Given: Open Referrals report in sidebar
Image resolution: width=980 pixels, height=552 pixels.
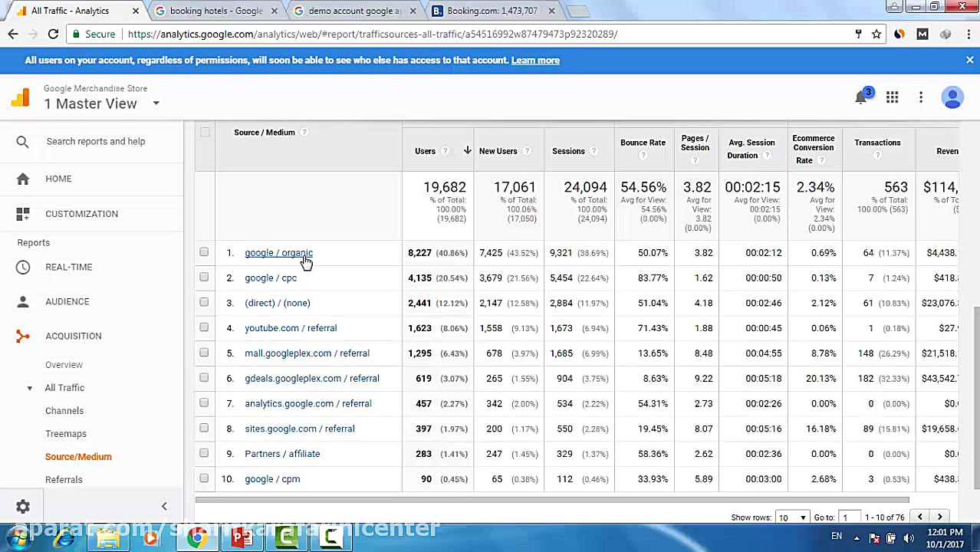Looking at the screenshot, I should pyautogui.click(x=64, y=480).
